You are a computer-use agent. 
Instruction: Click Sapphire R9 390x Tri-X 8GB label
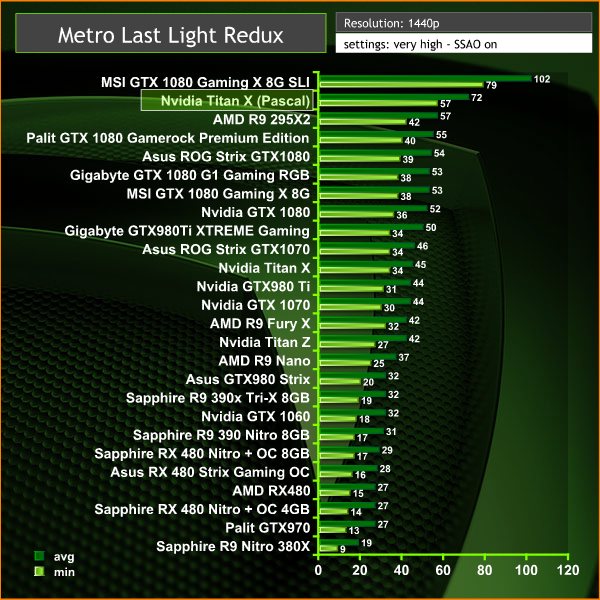click(218, 398)
